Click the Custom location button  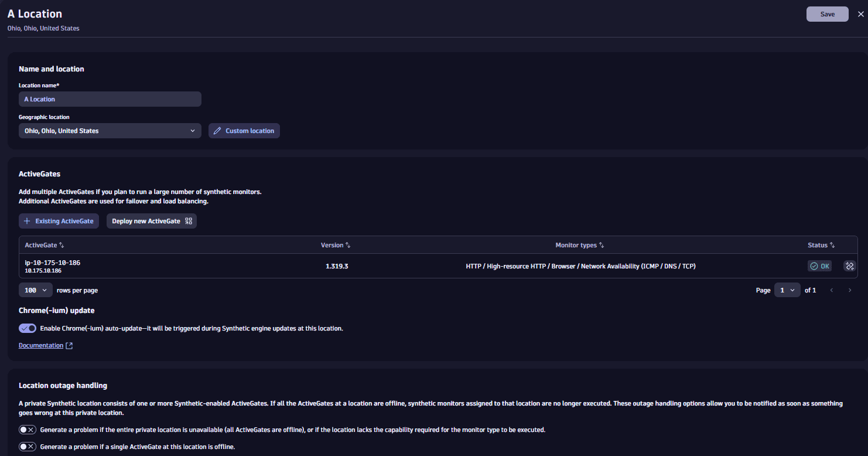point(244,131)
